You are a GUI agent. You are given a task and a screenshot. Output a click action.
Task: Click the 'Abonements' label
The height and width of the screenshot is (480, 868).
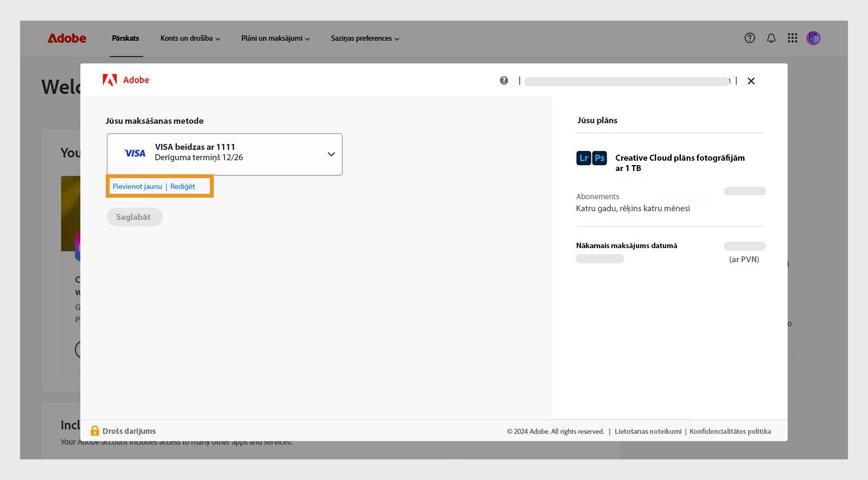(597, 197)
